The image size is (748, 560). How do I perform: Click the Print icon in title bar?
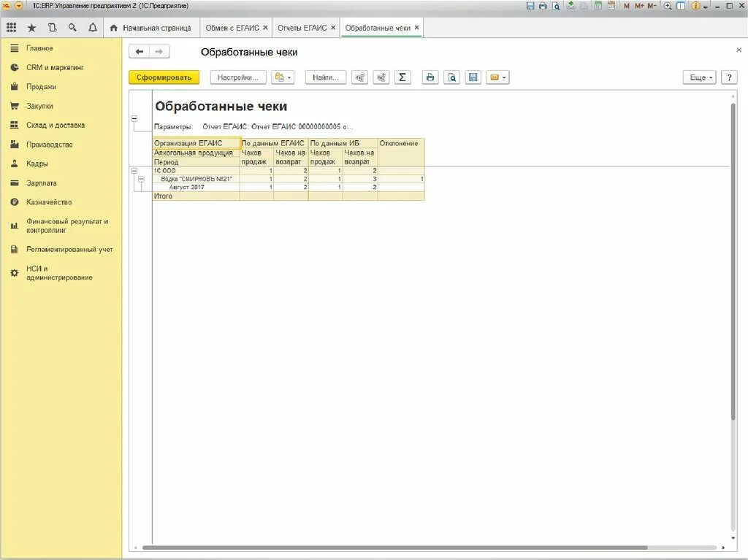tap(543, 6)
